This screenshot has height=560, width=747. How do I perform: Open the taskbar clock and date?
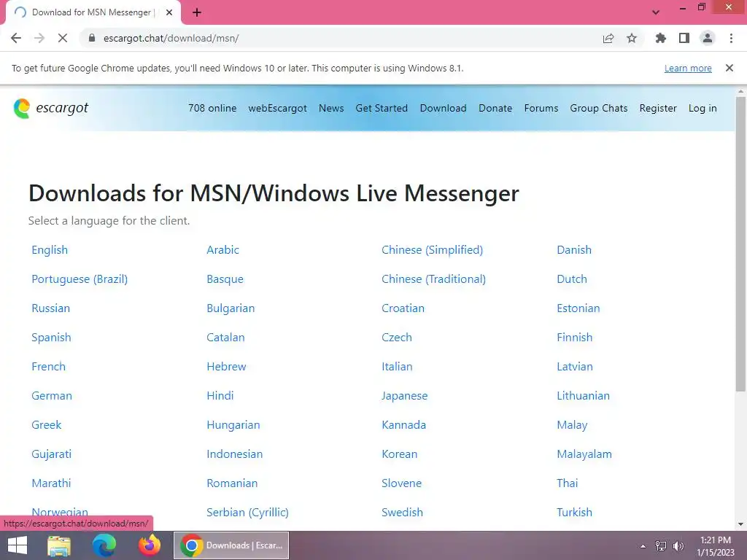click(x=716, y=546)
